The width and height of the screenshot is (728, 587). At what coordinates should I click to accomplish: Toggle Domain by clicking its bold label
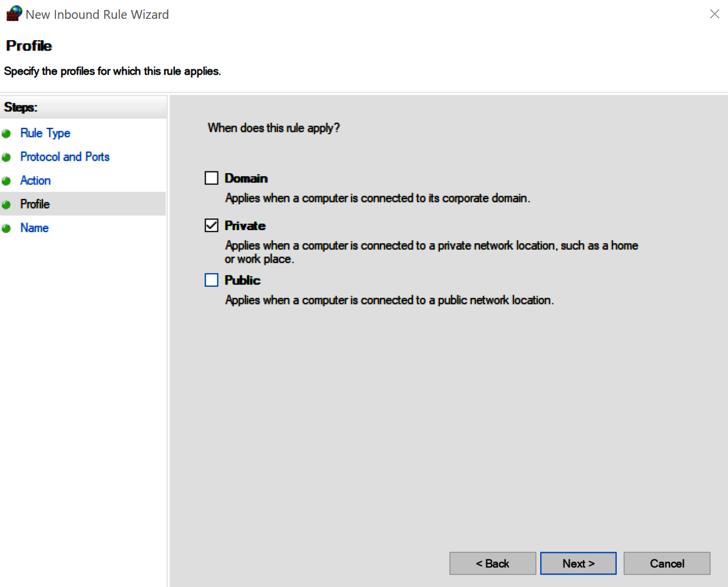tap(246, 178)
